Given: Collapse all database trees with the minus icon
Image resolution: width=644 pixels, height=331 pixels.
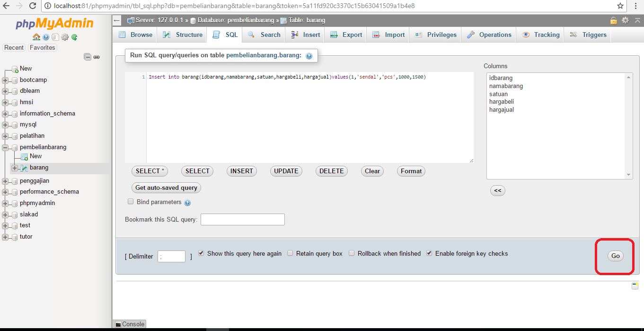Looking at the screenshot, I should 88,56.
